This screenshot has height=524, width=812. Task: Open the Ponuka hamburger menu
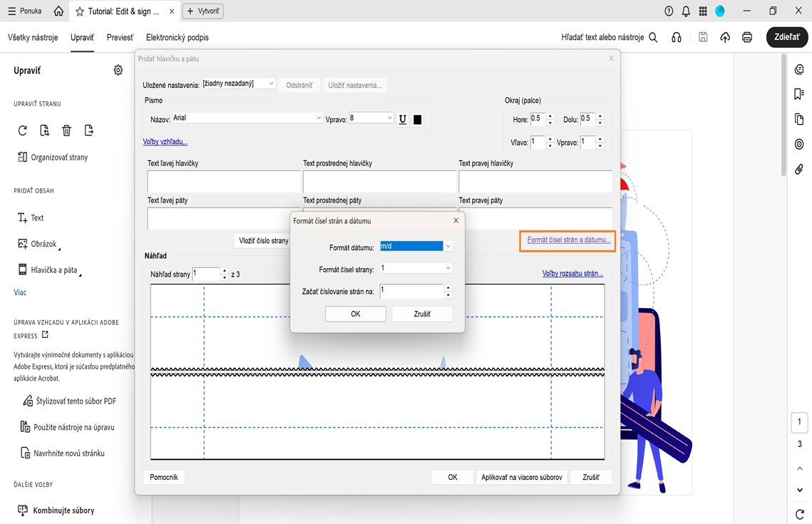coord(24,11)
